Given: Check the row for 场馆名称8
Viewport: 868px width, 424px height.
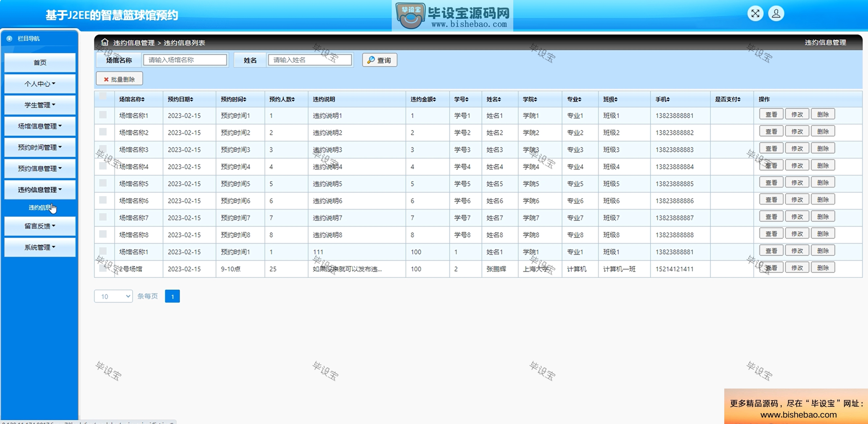Looking at the screenshot, I should click(103, 234).
